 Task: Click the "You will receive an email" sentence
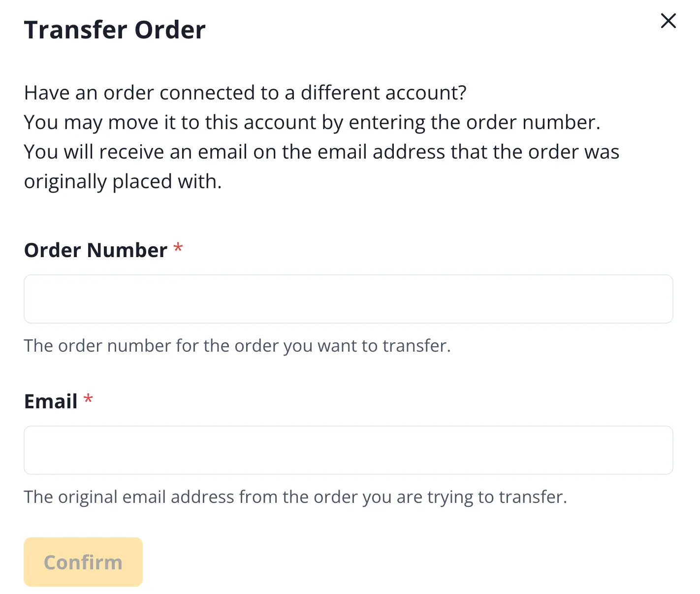(321, 152)
